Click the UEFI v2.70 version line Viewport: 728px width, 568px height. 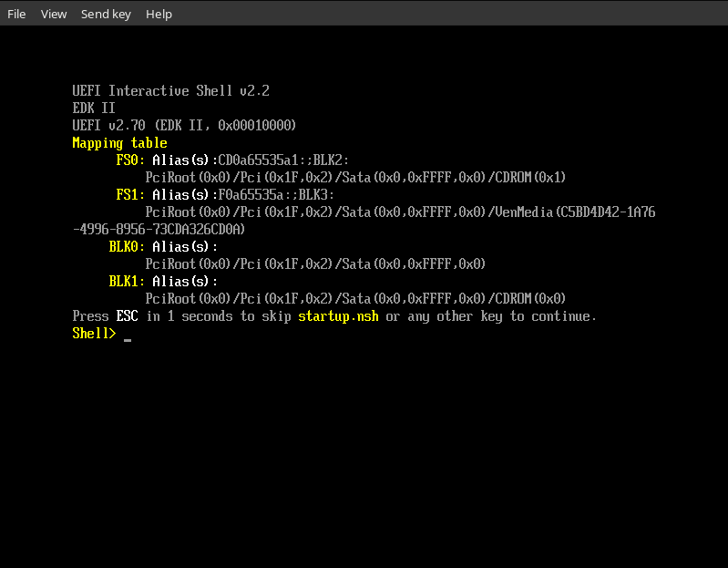tap(184, 126)
